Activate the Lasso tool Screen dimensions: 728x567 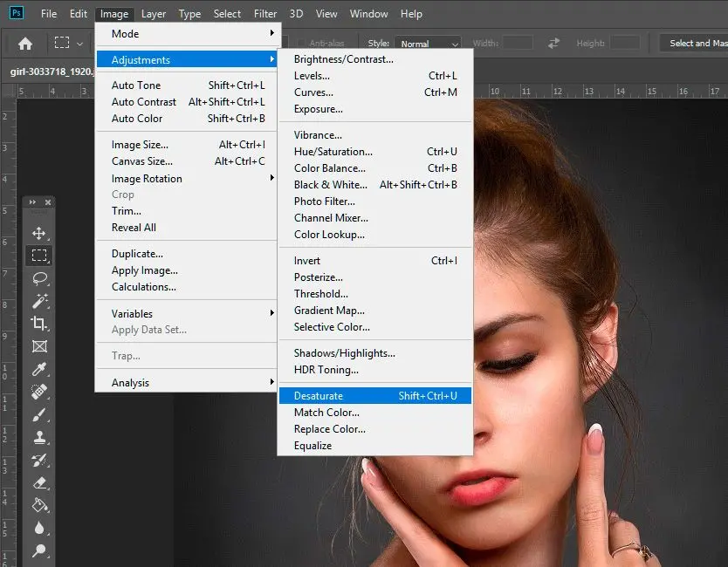click(39, 278)
